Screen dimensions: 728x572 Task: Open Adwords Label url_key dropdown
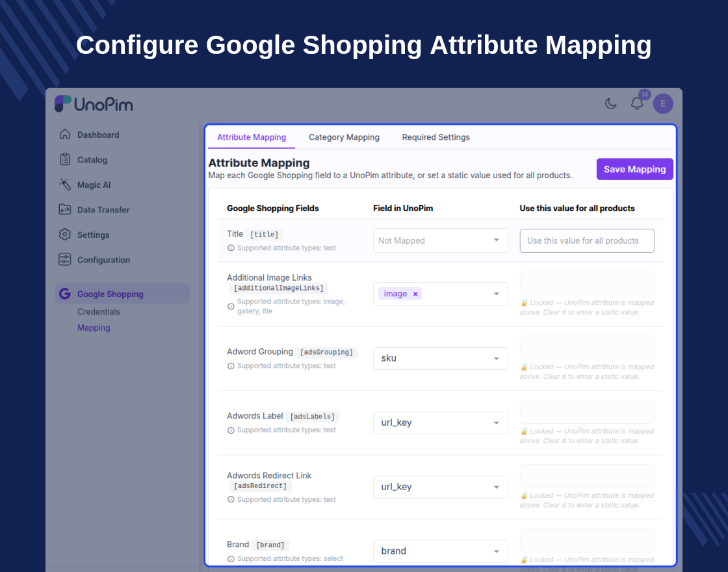(441, 422)
